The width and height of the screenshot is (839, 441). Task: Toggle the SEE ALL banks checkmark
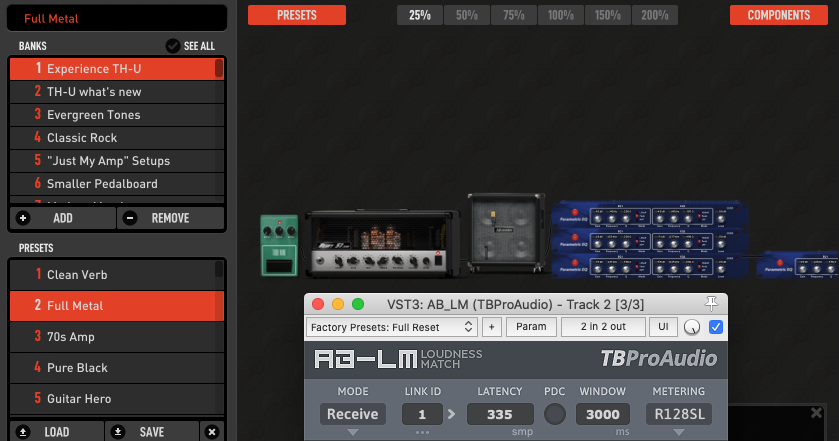[172, 46]
